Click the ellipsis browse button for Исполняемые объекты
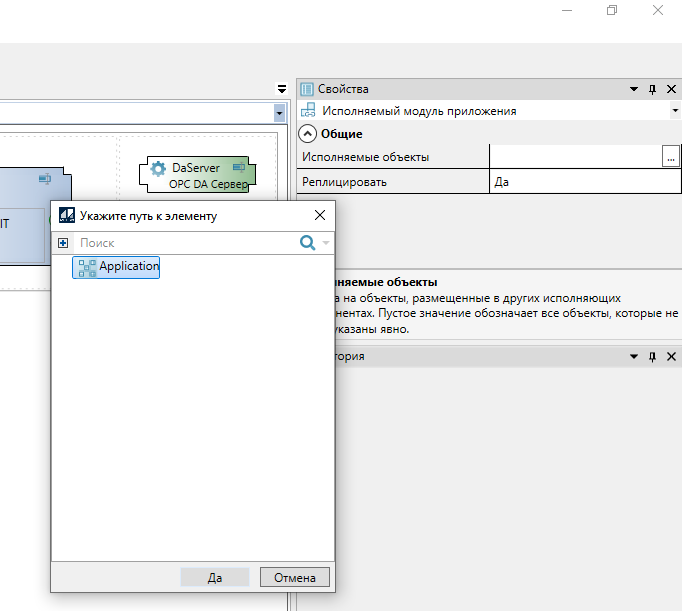The width and height of the screenshot is (682, 611). [x=670, y=157]
